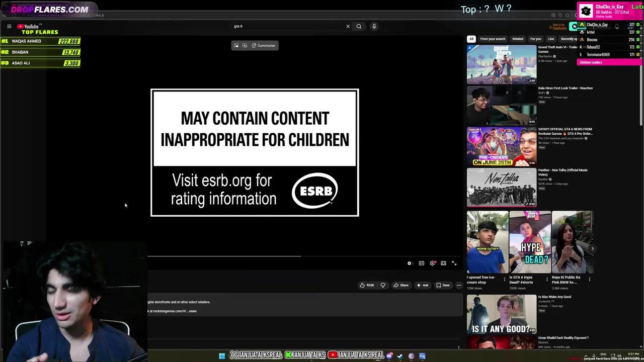Clear the search box with the X
Viewport: 644px width, 362px height.
click(348, 26)
